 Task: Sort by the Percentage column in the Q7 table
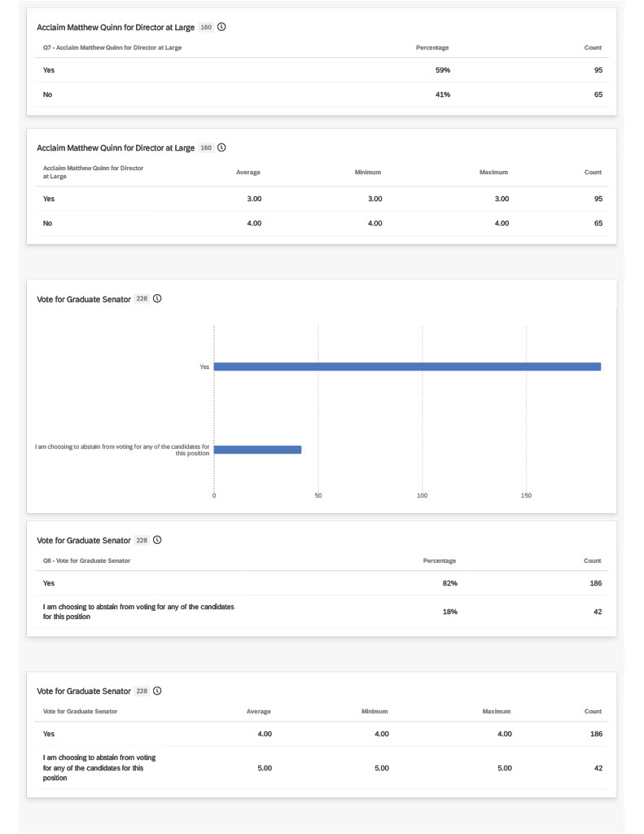point(432,47)
